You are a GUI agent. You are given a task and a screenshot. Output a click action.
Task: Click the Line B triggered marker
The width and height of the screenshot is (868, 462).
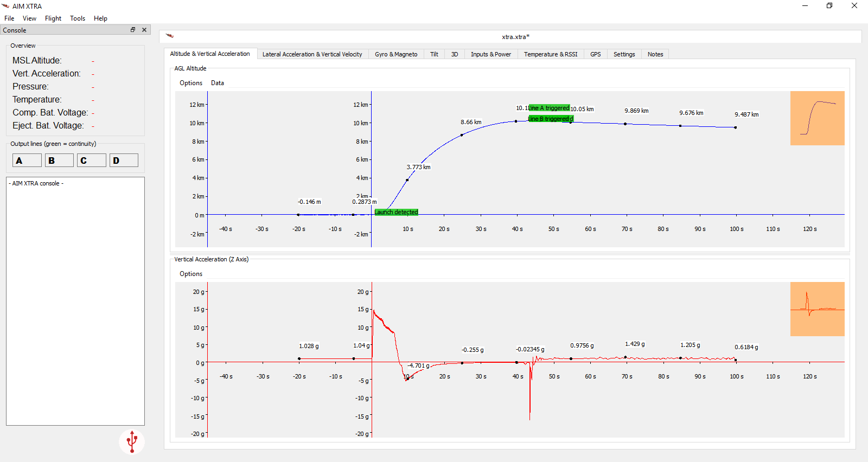(x=551, y=119)
